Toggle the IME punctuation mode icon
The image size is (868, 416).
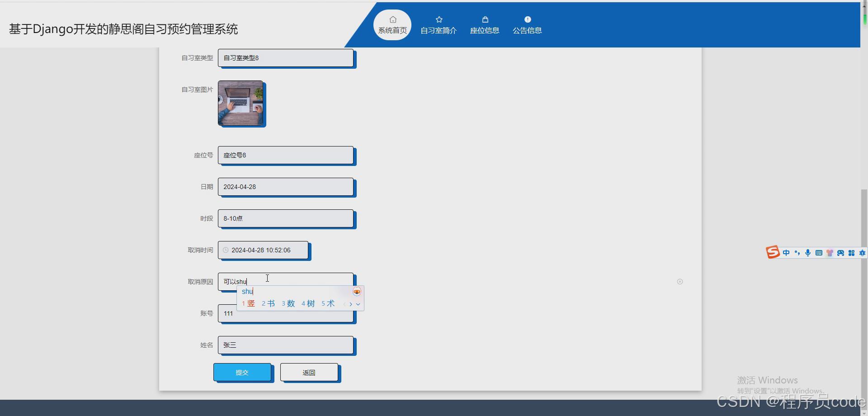click(x=797, y=253)
